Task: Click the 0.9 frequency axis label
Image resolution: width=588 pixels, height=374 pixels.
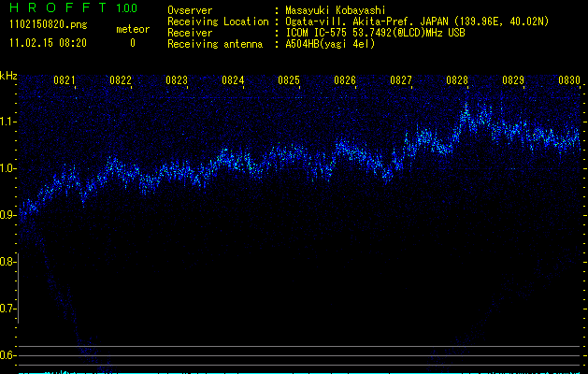Action: [x=7, y=215]
